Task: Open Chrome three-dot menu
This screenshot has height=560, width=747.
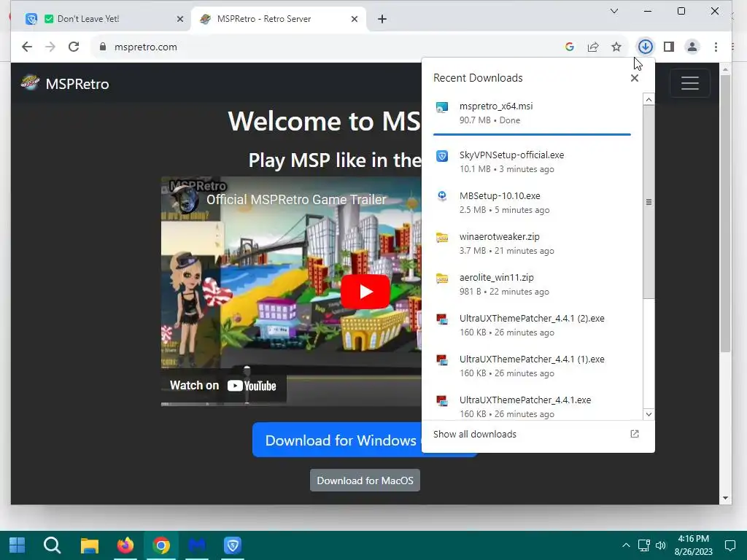Action: tap(716, 47)
